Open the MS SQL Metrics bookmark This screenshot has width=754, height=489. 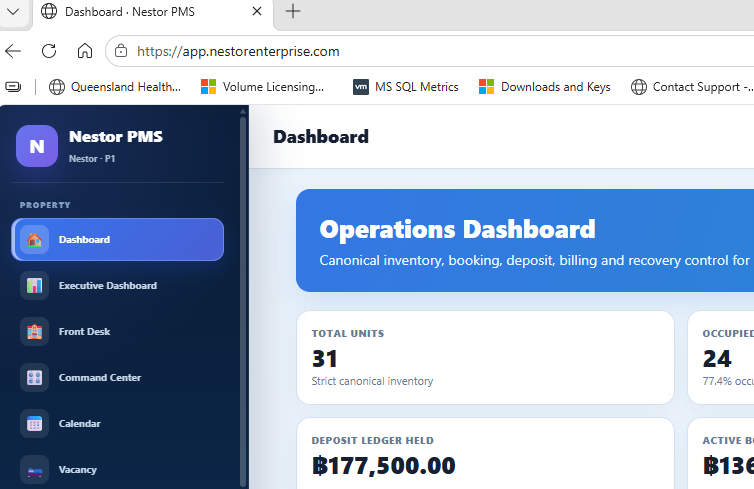tap(406, 87)
